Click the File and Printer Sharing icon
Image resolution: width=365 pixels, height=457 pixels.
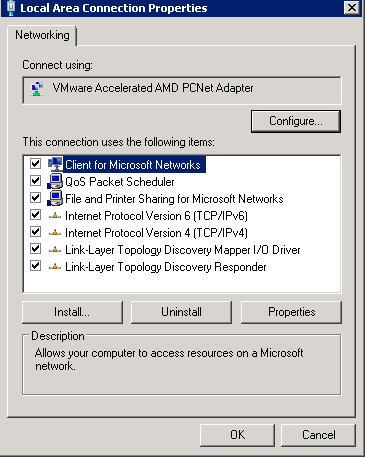55,198
